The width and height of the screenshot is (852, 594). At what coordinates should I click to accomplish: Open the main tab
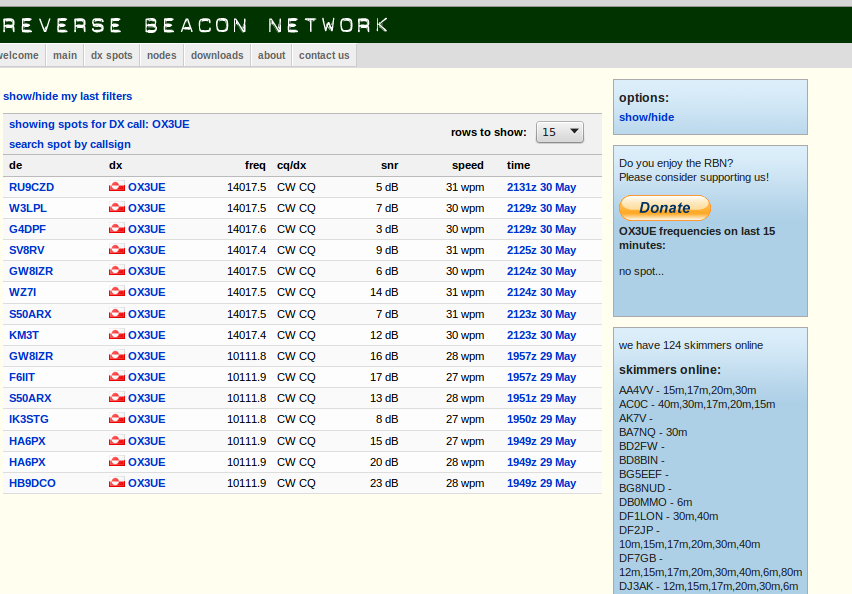(65, 55)
